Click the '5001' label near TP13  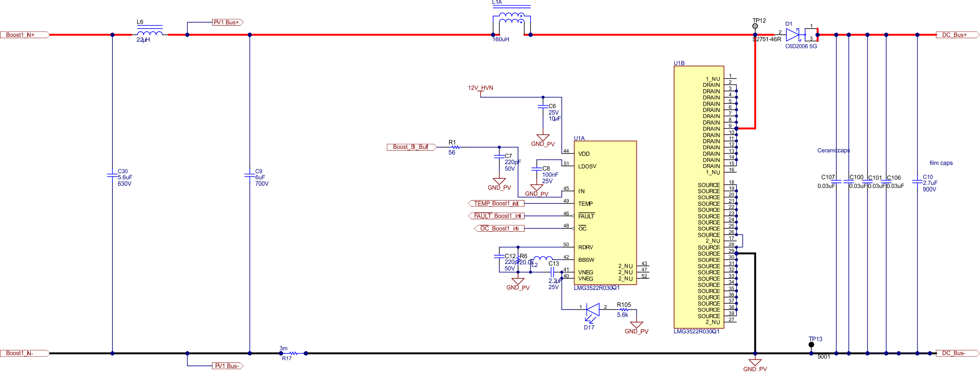coord(824,357)
